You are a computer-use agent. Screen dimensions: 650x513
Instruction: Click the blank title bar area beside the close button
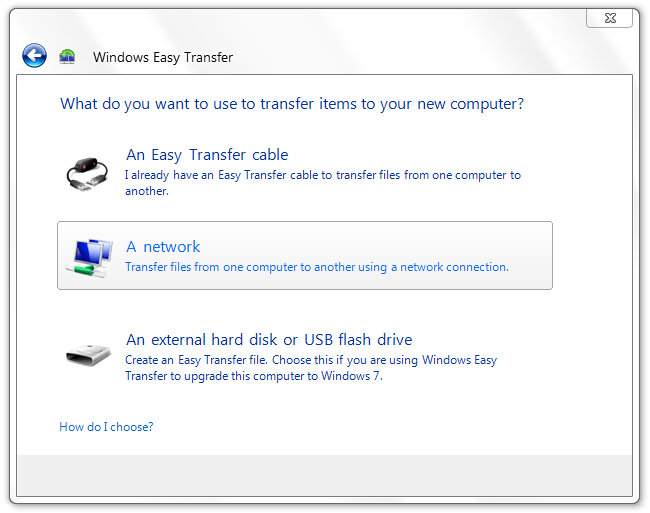400,18
